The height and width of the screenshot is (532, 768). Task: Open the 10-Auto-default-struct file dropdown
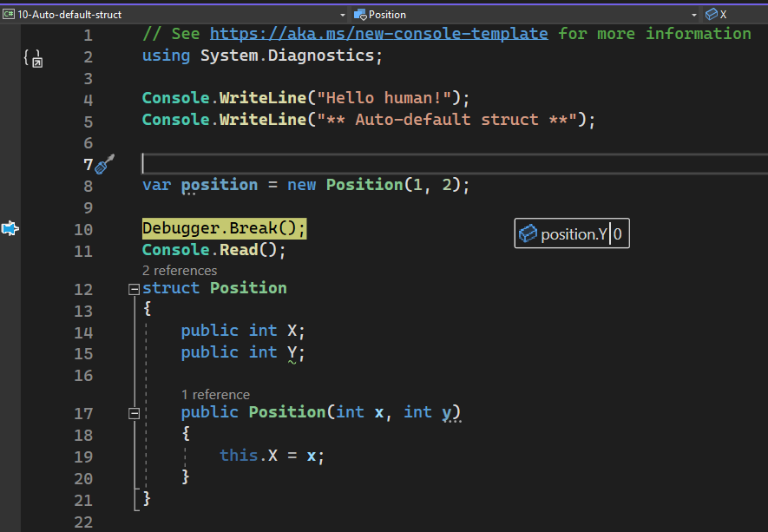click(x=342, y=14)
